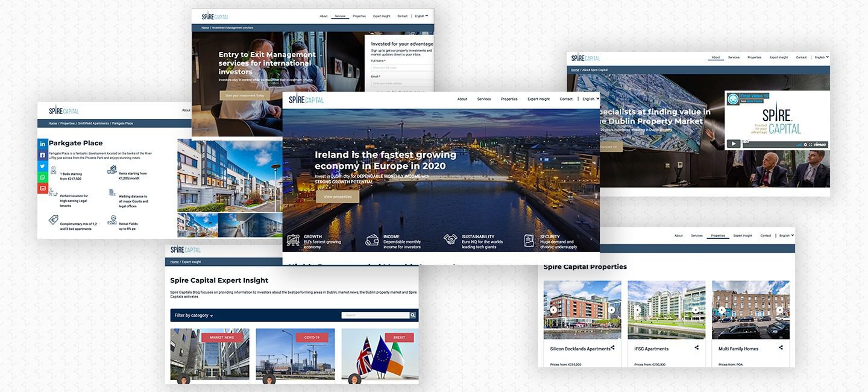868x392 pixels.
Task: Open Properties menu on the homepage
Action: [x=509, y=99]
